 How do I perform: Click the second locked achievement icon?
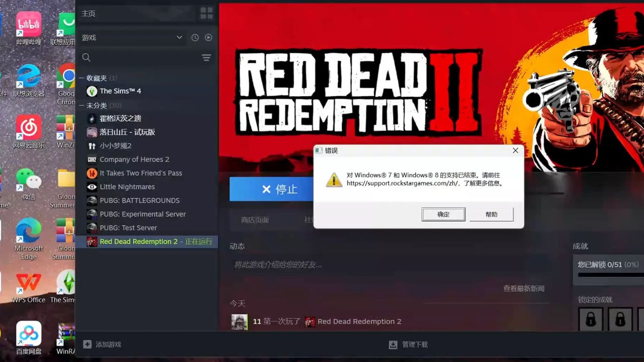pos(620,319)
